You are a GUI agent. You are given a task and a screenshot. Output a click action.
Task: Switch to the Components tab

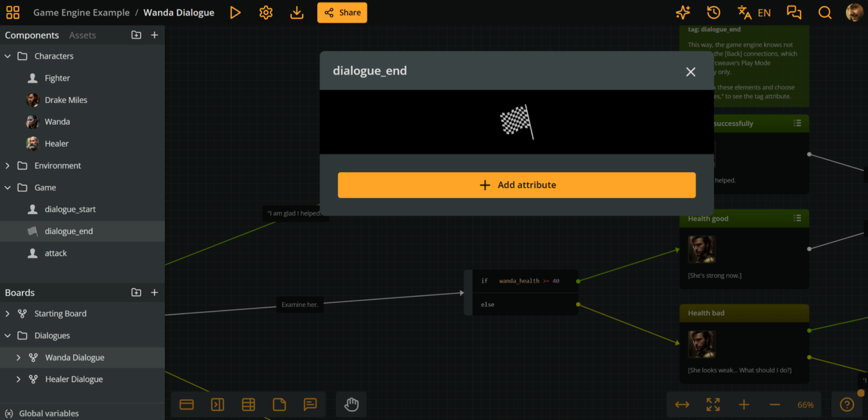click(x=32, y=35)
